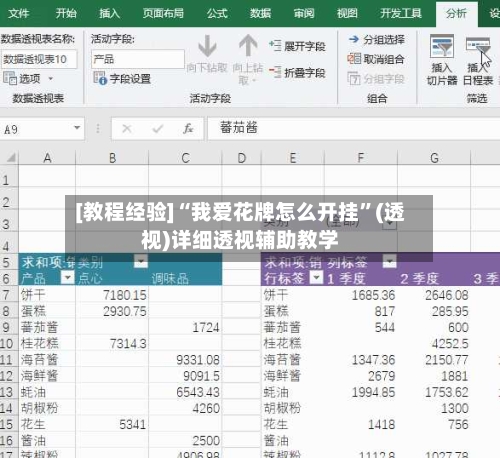Open the 审阅 ribbon tab
Image resolution: width=500 pixels, height=458 pixels.
[304, 13]
